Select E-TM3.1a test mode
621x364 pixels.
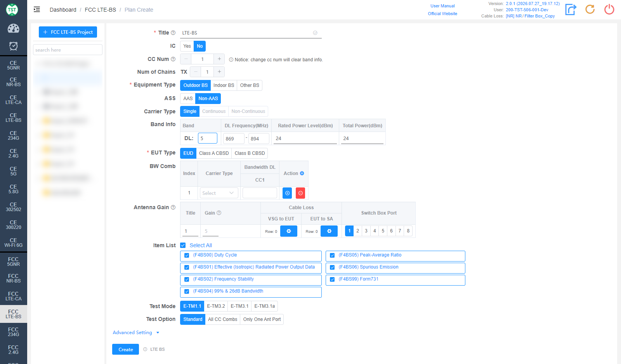pyautogui.click(x=264, y=306)
